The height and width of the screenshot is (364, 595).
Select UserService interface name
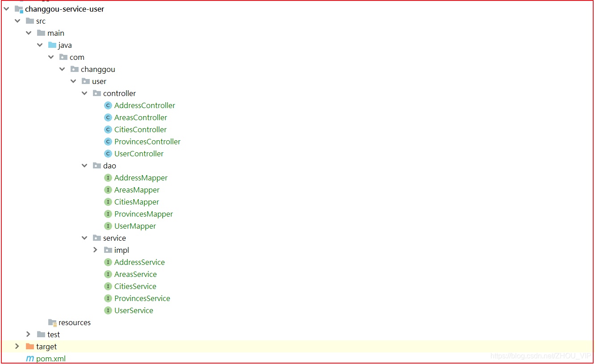tap(134, 310)
